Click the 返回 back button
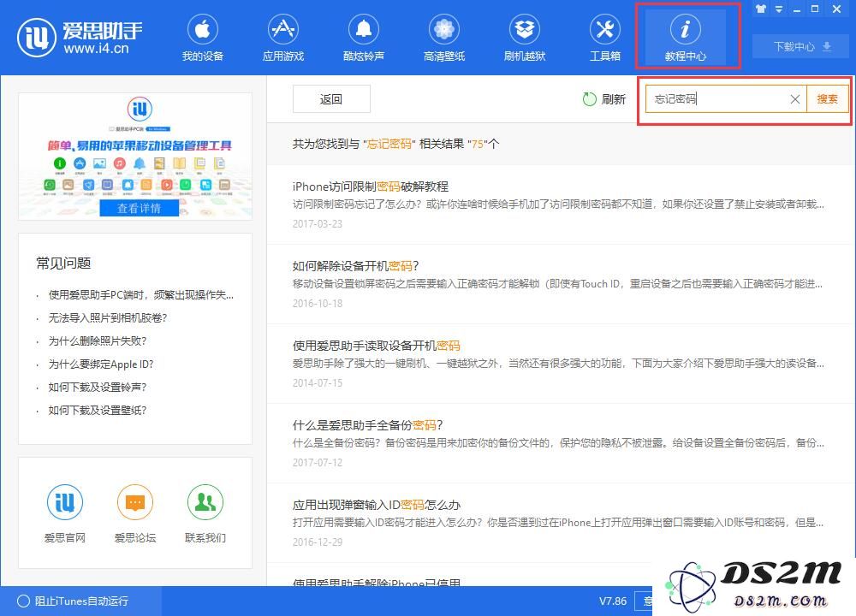The height and width of the screenshot is (616, 856). point(331,98)
